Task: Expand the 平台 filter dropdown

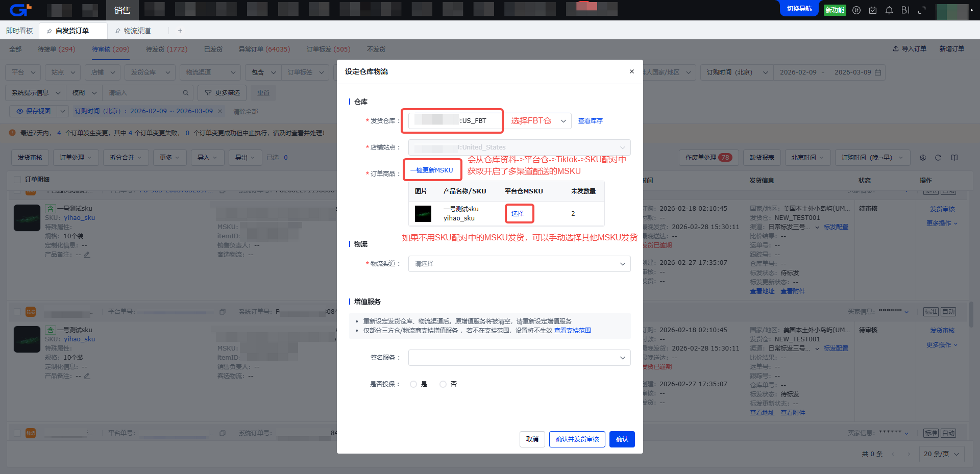Action: click(23, 72)
